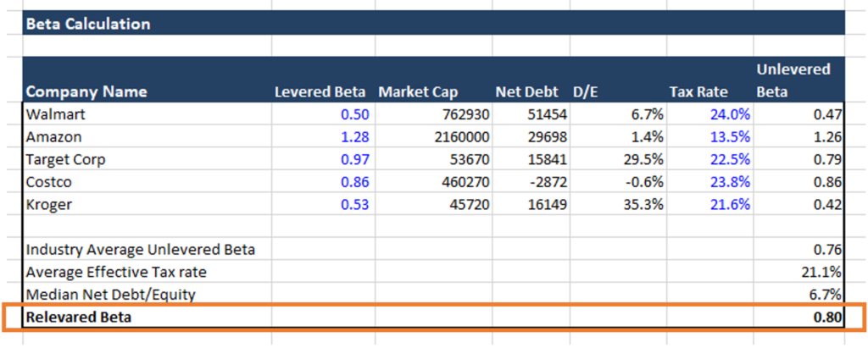Select the Walmart company name cell
Screen dimensions: 868x348
click(x=147, y=114)
